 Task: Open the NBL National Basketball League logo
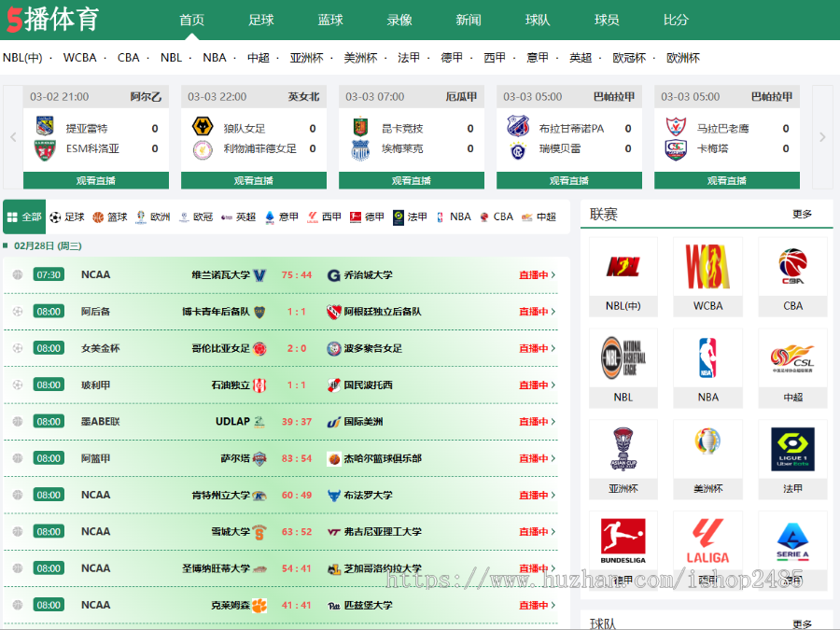[x=623, y=357]
